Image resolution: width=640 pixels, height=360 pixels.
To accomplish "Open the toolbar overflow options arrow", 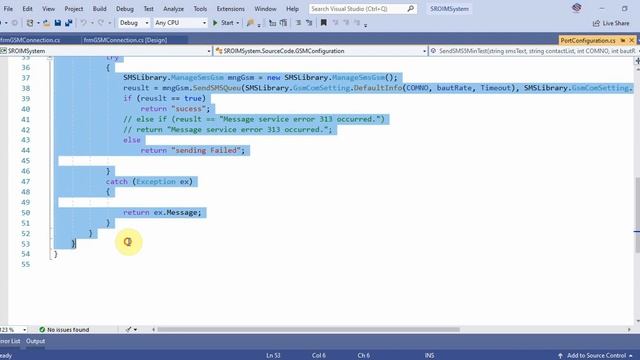I will pos(366,25).
